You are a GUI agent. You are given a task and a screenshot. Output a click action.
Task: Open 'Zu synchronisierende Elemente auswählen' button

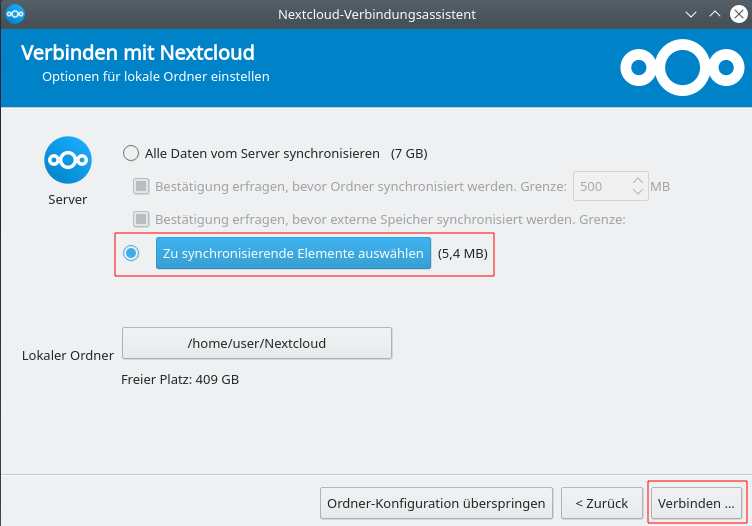[293, 253]
